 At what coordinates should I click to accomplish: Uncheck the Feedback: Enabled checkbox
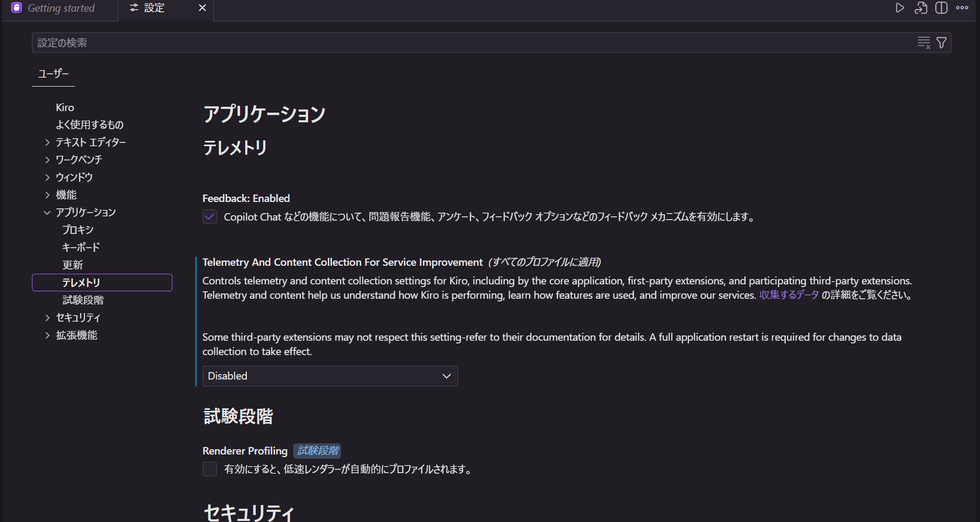pos(210,217)
